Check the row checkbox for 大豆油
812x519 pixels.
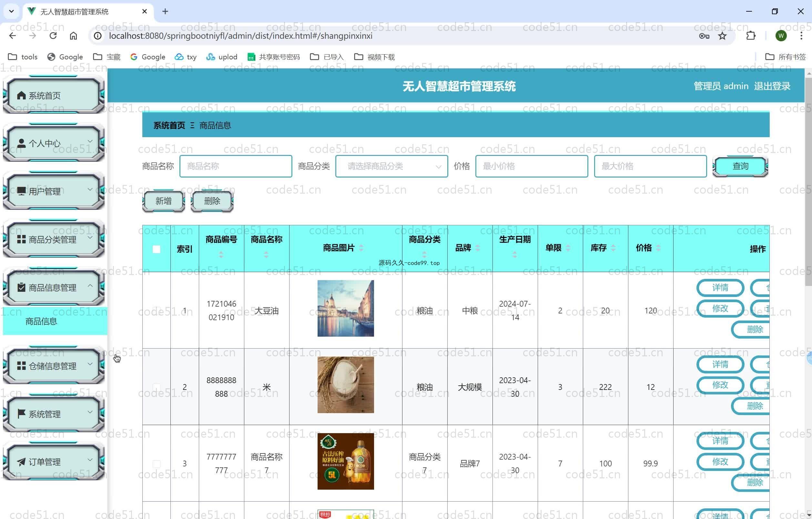(x=157, y=310)
